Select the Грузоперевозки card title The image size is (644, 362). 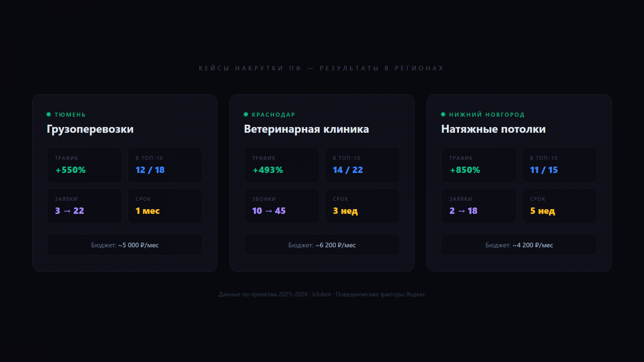click(x=90, y=129)
